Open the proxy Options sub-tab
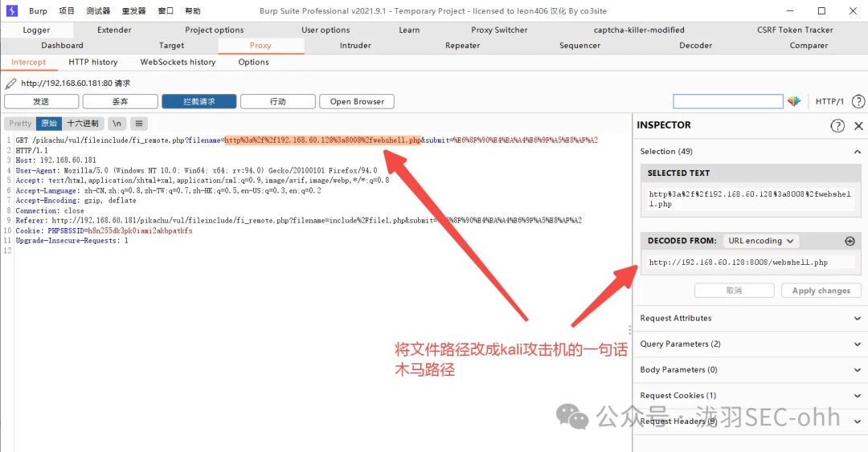The image size is (868, 452). pos(253,62)
